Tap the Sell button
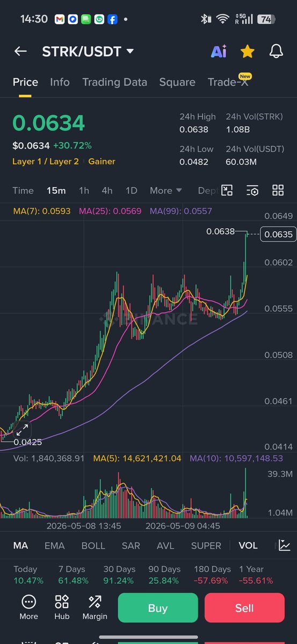This screenshot has width=297, height=644. (x=244, y=608)
